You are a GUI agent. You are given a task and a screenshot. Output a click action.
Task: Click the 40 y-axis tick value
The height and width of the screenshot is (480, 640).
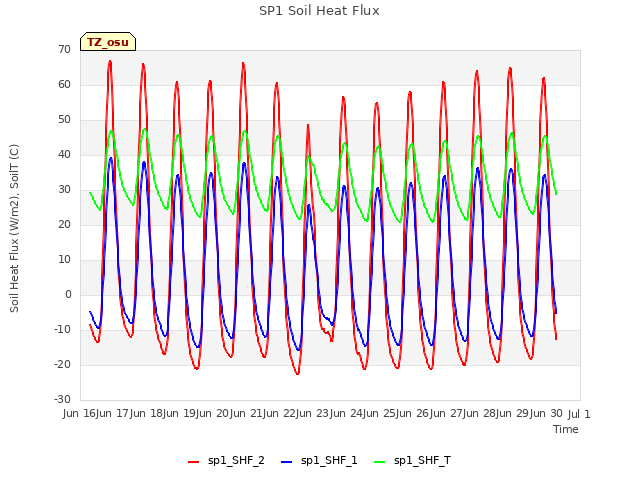pyautogui.click(x=64, y=154)
